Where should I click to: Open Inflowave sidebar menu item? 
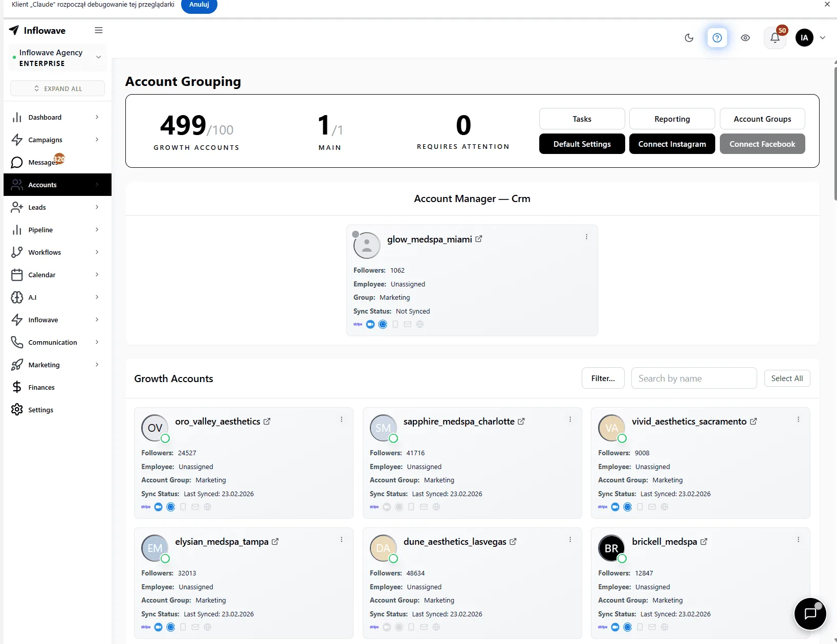tap(57, 320)
